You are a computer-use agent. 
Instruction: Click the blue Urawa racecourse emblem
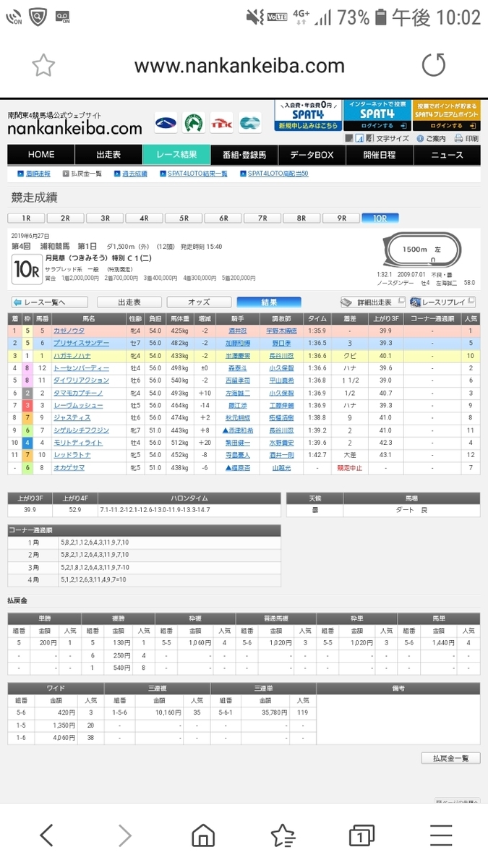pos(166,122)
